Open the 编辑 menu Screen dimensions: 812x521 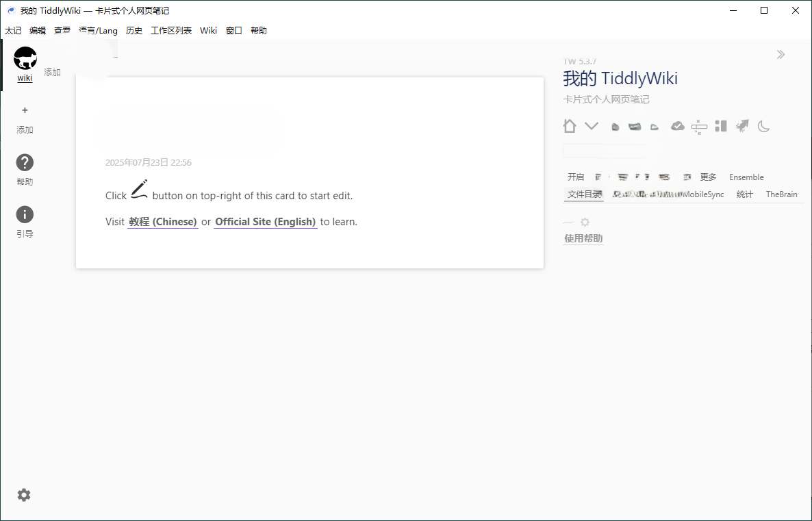(38, 31)
